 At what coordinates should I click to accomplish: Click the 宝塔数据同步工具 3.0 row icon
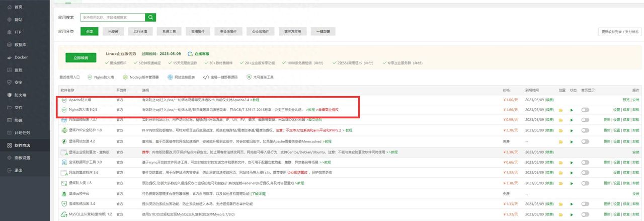pos(64,162)
